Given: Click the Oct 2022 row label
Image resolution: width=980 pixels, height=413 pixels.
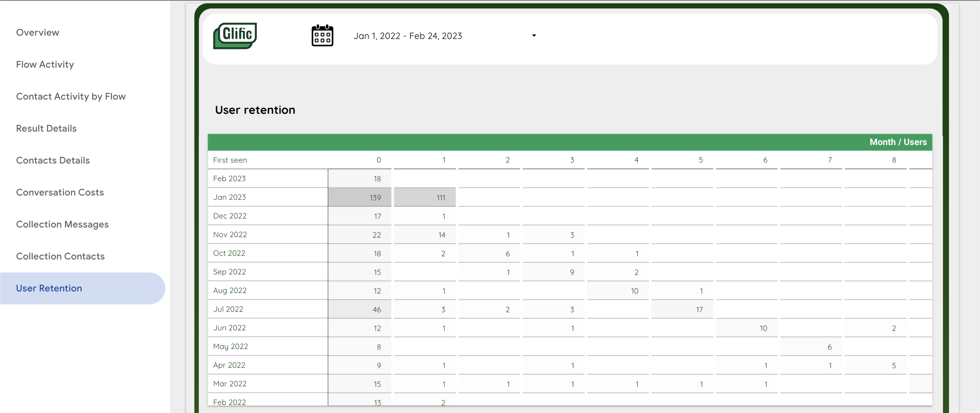Looking at the screenshot, I should [x=229, y=253].
